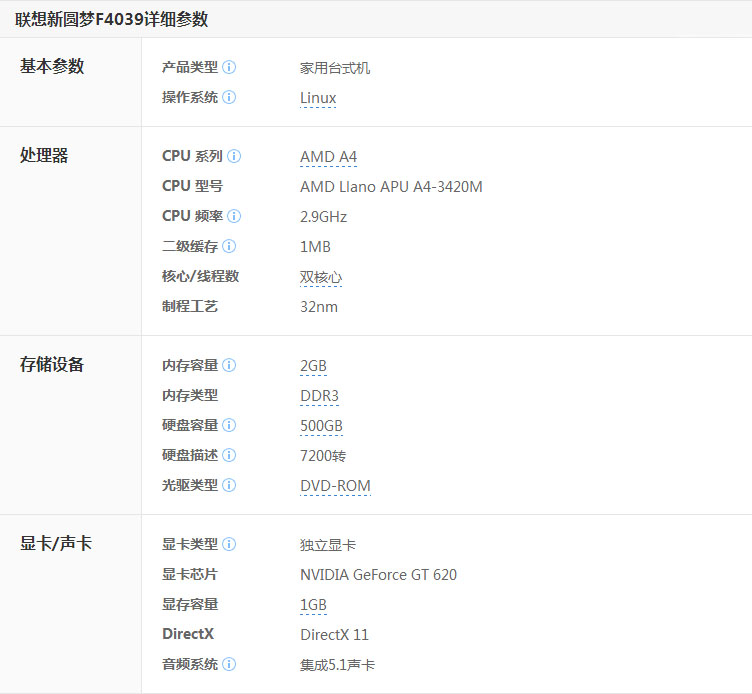This screenshot has height=694, width=752.
Task: Open the DVD-ROM drive type link
Action: (335, 486)
